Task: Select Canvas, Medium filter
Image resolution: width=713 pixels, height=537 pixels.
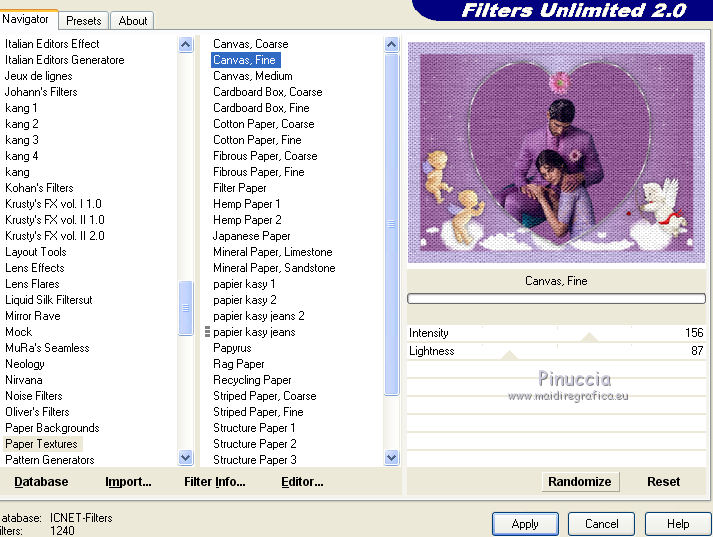Action: point(253,76)
